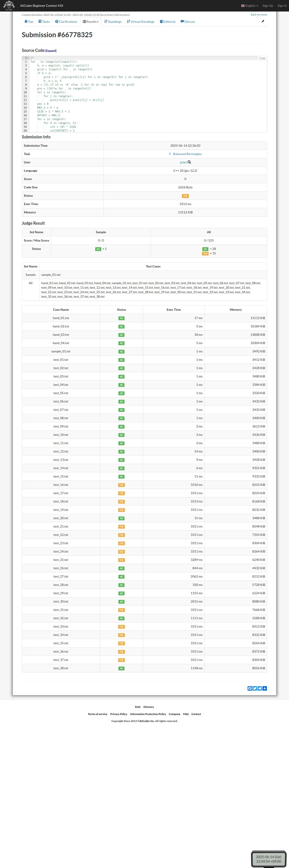Click the magnifier icon beside user juten
The width and height of the screenshot is (289, 868).
coord(190,162)
